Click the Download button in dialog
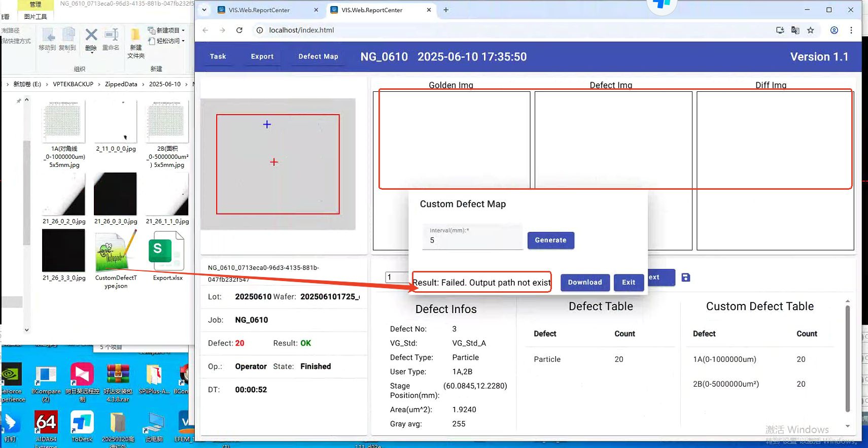 (x=584, y=282)
